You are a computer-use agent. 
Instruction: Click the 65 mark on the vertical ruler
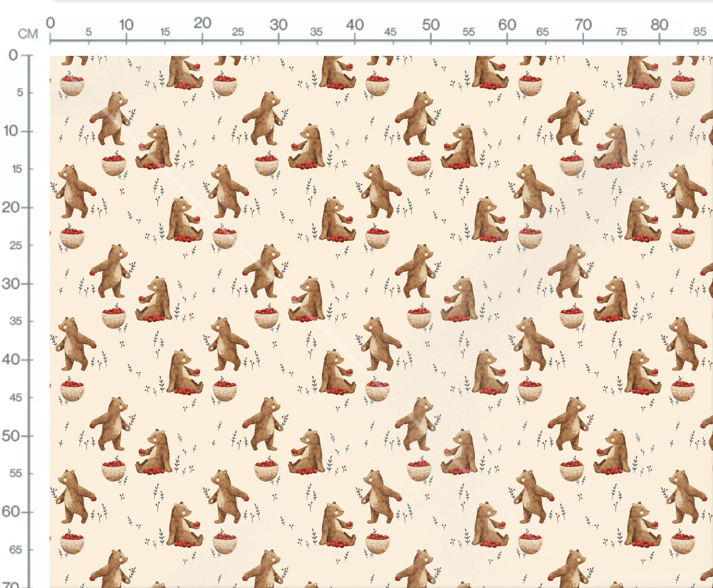(x=16, y=550)
